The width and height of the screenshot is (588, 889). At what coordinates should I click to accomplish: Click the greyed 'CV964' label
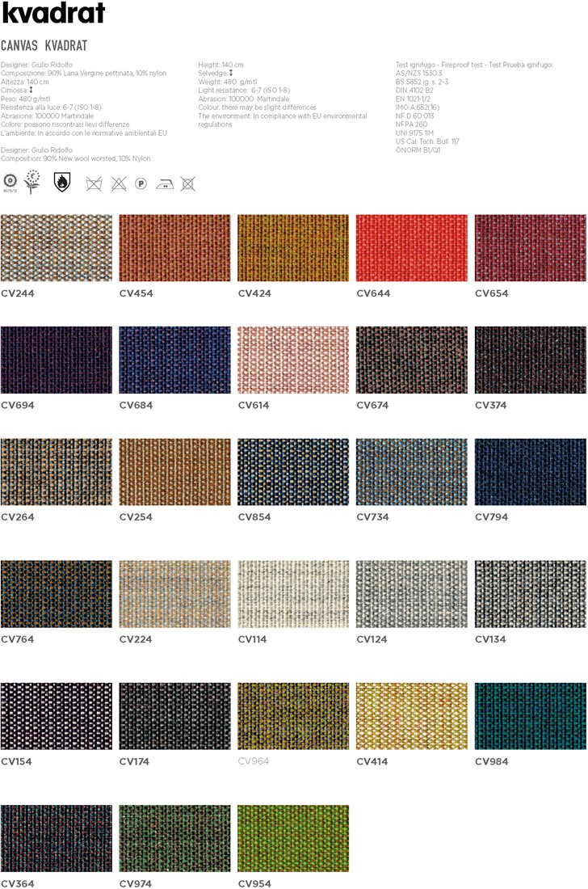click(254, 761)
